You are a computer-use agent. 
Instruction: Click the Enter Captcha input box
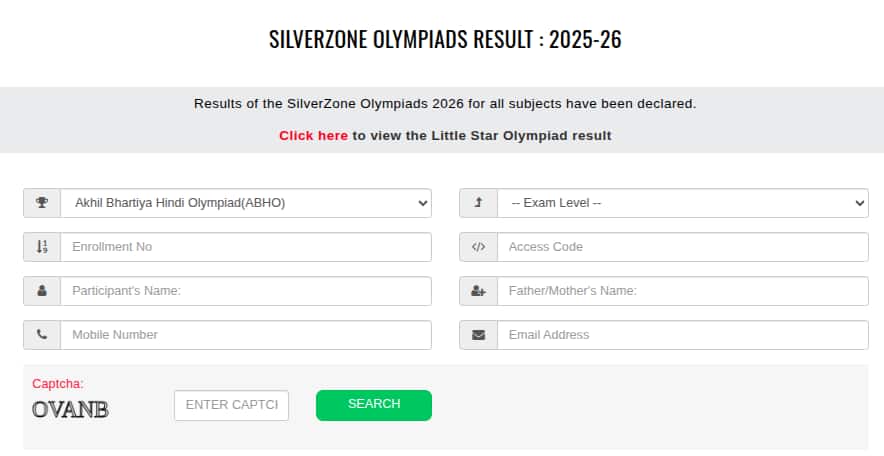[x=231, y=405]
